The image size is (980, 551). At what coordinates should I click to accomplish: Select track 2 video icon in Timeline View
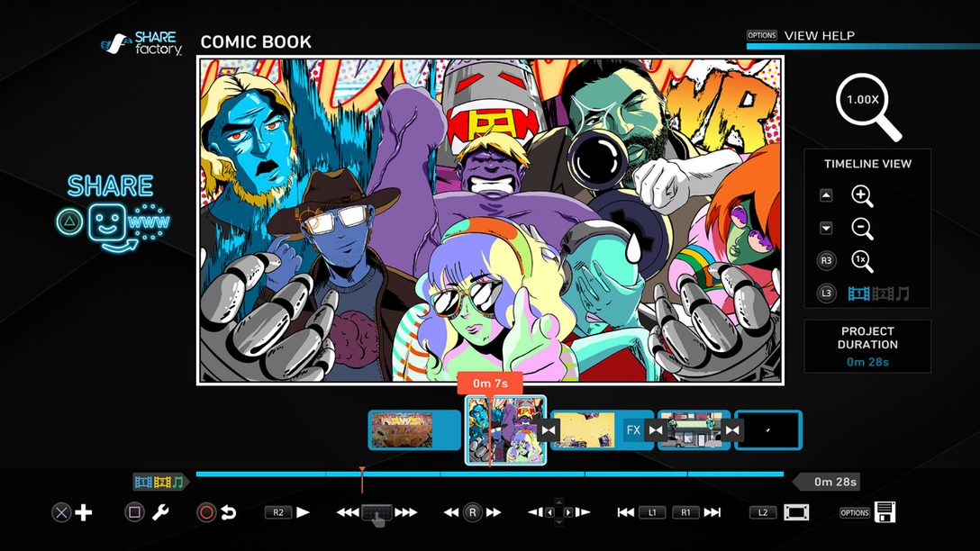coord(883,293)
